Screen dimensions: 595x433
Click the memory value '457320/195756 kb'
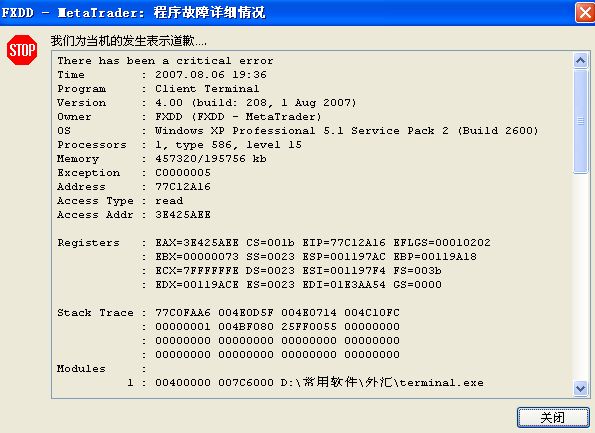tap(211, 159)
